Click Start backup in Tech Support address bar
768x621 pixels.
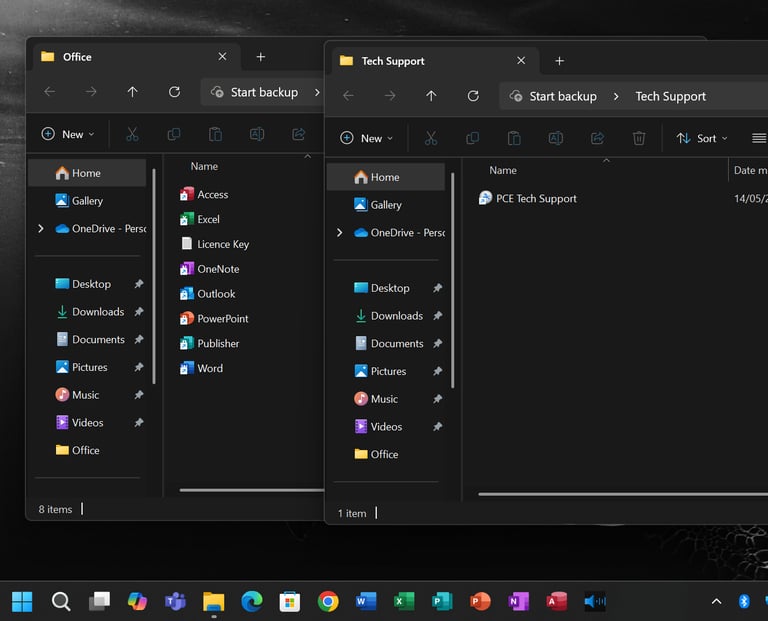click(553, 96)
